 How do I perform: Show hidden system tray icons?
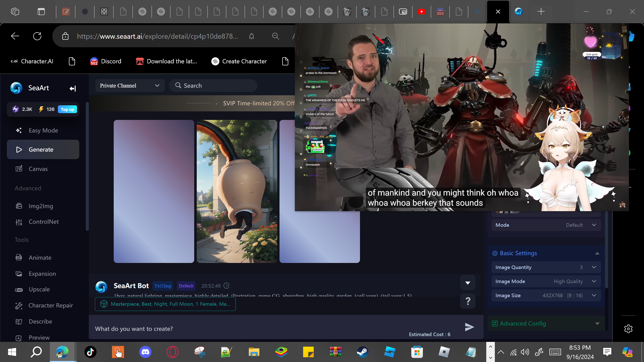pos(501,352)
